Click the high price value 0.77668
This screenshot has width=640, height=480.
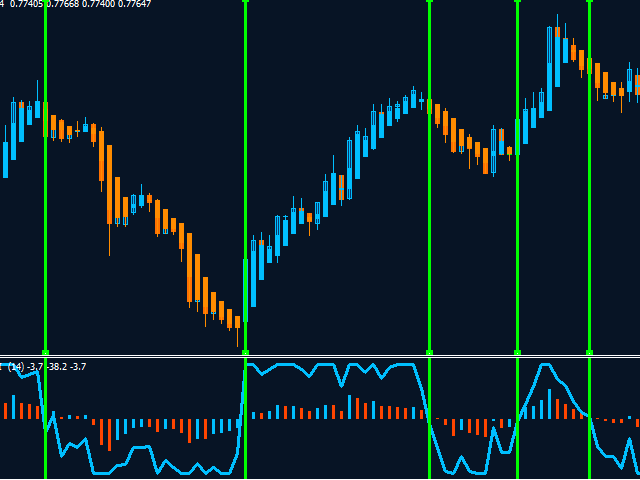[x=64, y=4]
